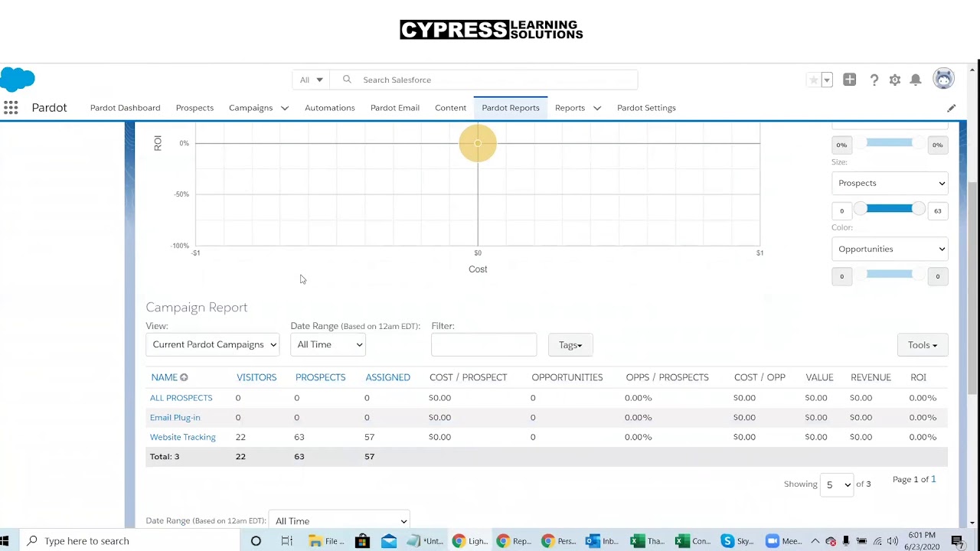Open File Explorer from the taskbar
980x551 pixels.
326,541
